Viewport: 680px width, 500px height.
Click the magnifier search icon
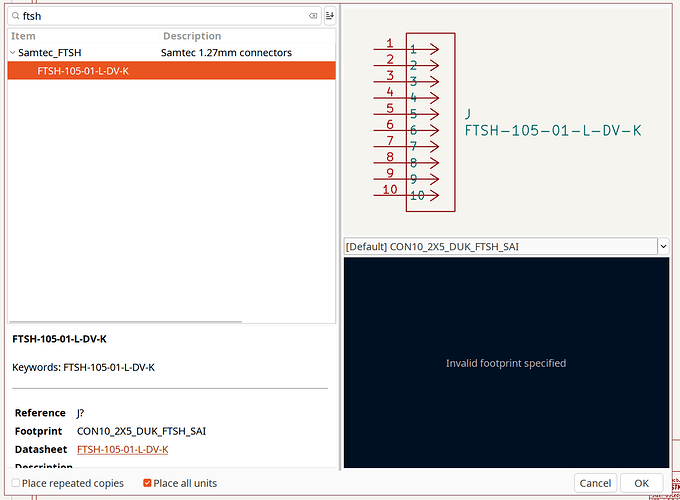pyautogui.click(x=16, y=16)
